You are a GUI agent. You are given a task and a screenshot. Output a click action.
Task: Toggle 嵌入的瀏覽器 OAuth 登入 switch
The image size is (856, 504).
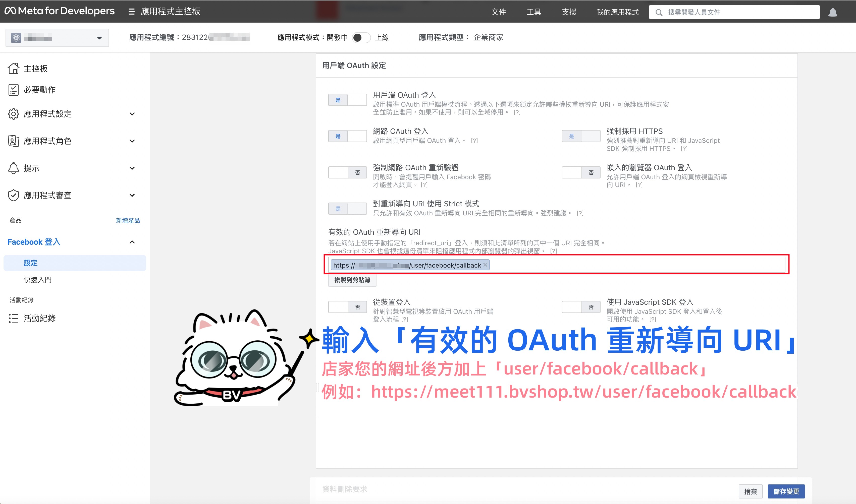(x=581, y=172)
